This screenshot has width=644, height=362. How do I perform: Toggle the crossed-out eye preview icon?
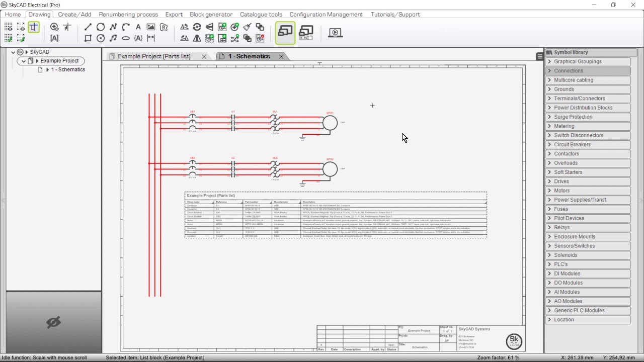pos(53,322)
